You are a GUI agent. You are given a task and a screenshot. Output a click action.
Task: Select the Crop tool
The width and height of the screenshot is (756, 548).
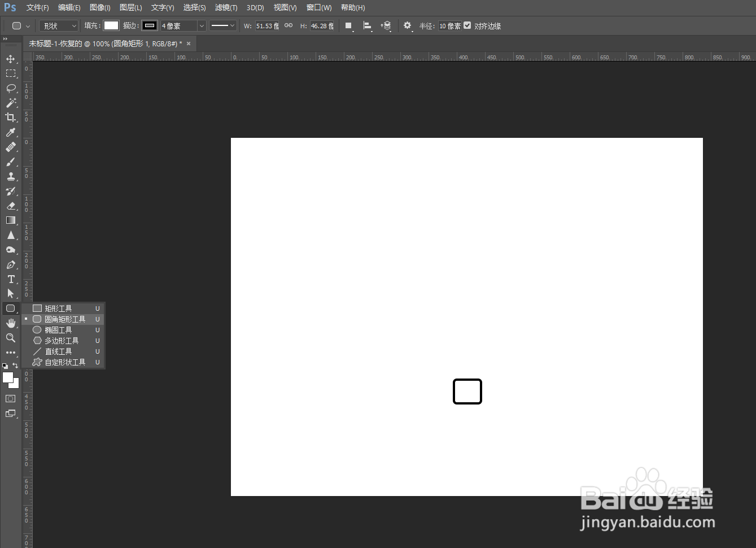pyautogui.click(x=11, y=118)
